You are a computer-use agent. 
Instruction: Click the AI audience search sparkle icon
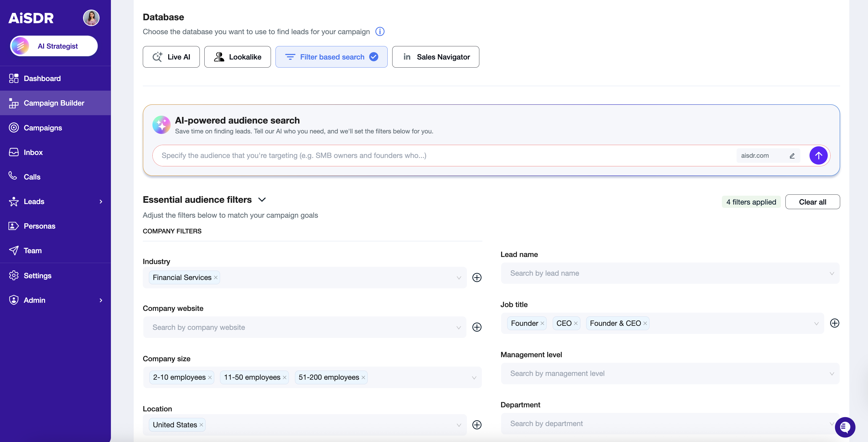(x=161, y=125)
